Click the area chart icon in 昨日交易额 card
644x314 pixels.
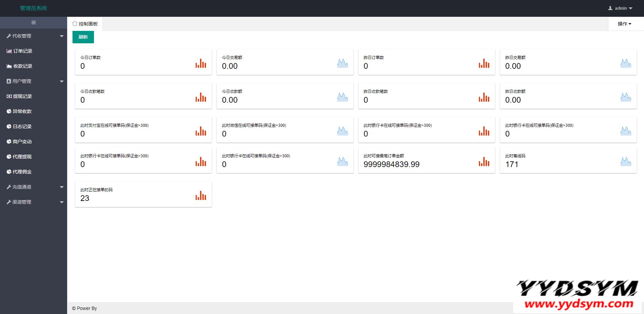626,63
